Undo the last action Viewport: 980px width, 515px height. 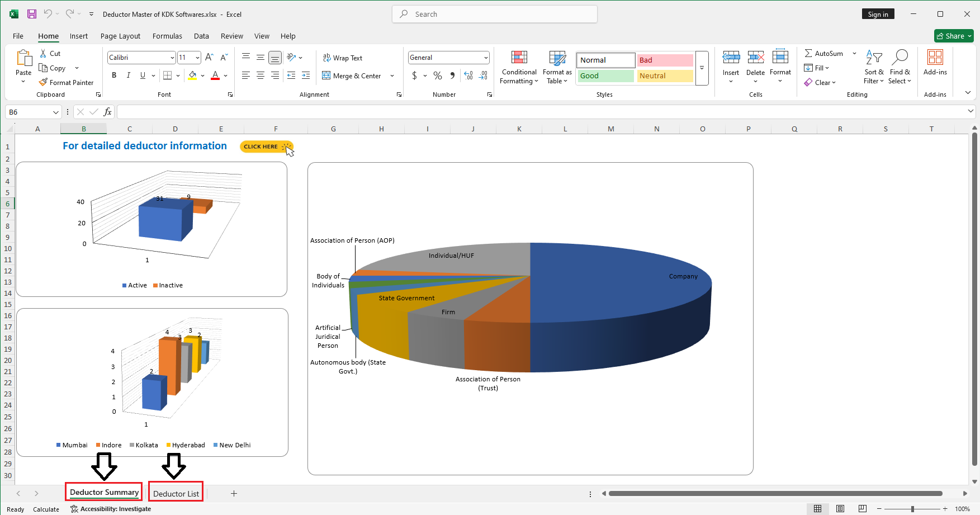pyautogui.click(x=48, y=14)
